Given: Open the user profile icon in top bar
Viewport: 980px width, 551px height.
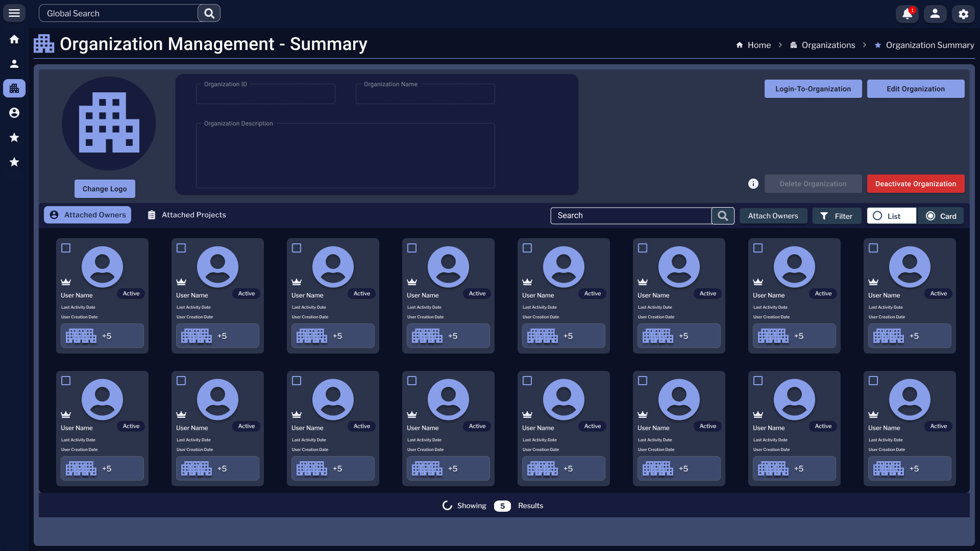Looking at the screenshot, I should (x=935, y=14).
